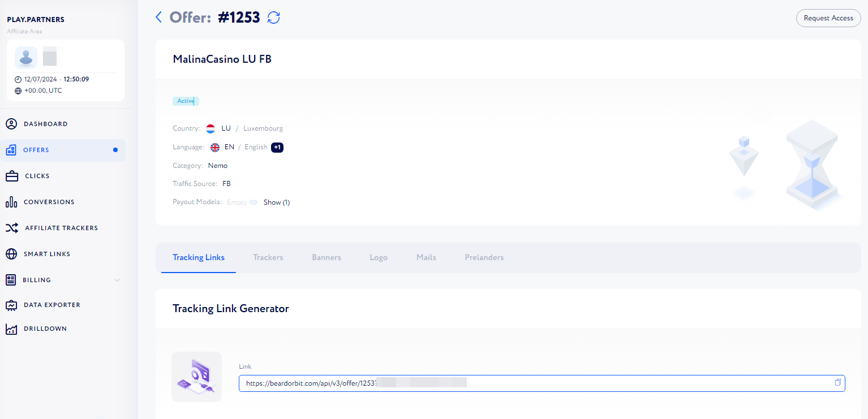This screenshot has width=868, height=419.
Task: Switch to the Prelanders tab
Action: [484, 257]
